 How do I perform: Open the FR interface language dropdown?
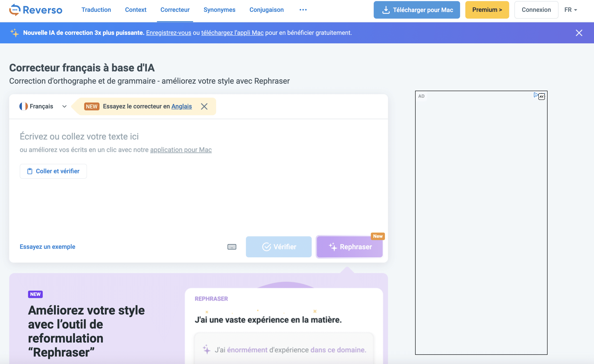click(570, 10)
